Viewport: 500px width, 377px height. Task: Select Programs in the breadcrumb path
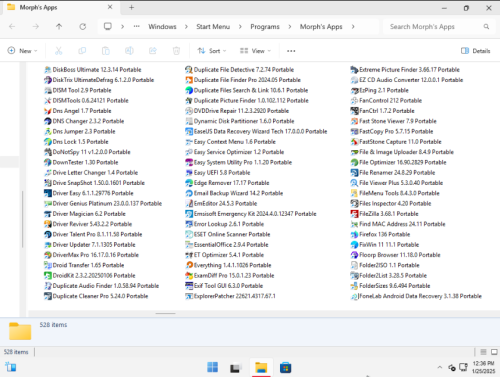265,27
